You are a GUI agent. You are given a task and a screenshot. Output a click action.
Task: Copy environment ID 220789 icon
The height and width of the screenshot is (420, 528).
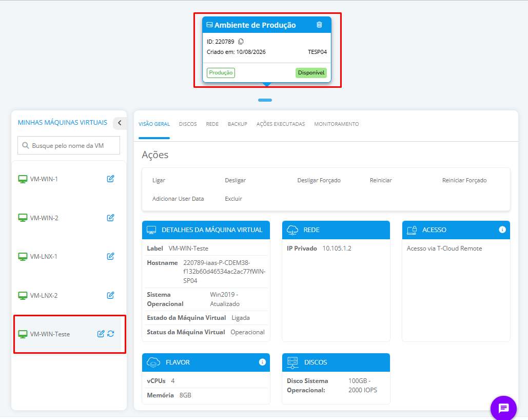click(241, 42)
